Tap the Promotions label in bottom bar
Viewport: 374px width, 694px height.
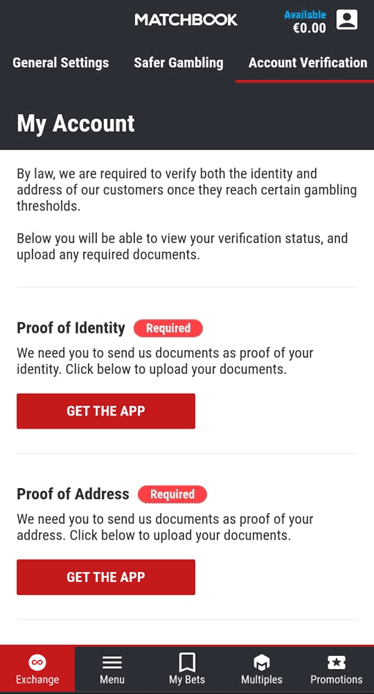pos(336,679)
